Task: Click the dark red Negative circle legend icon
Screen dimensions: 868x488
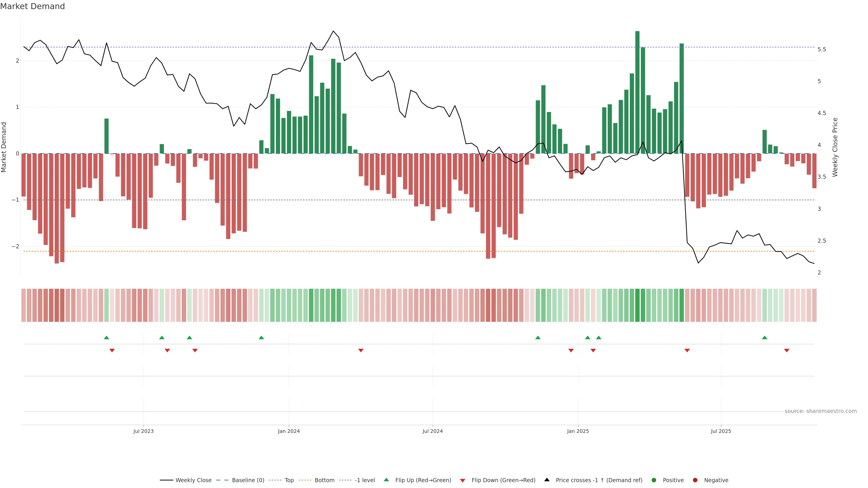Action: [x=695, y=480]
